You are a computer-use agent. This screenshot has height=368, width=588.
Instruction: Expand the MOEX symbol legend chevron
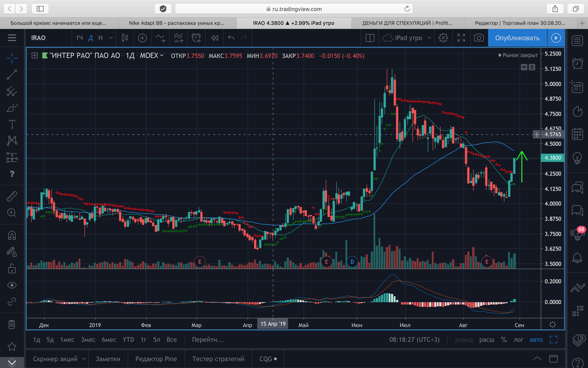tap(163, 56)
